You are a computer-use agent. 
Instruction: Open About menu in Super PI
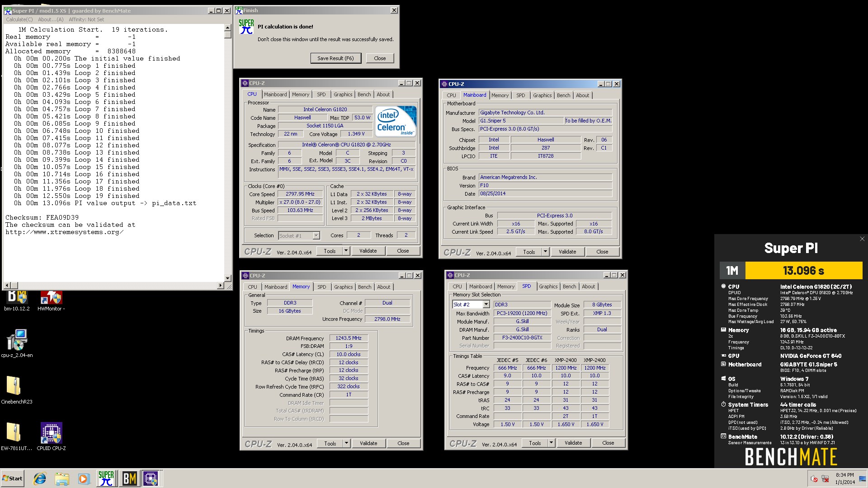(51, 19)
